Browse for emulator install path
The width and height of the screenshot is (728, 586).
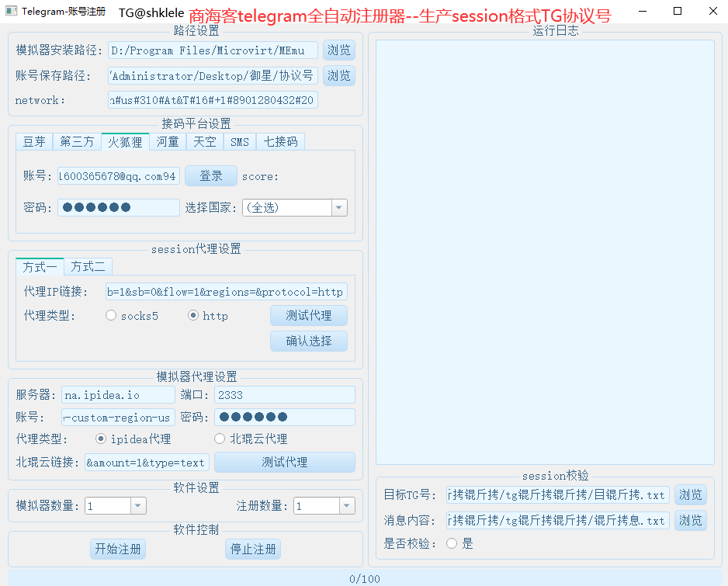[339, 50]
